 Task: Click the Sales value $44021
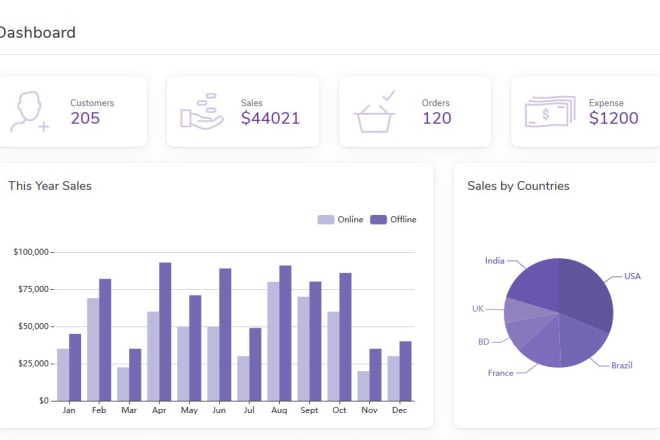[x=270, y=118]
